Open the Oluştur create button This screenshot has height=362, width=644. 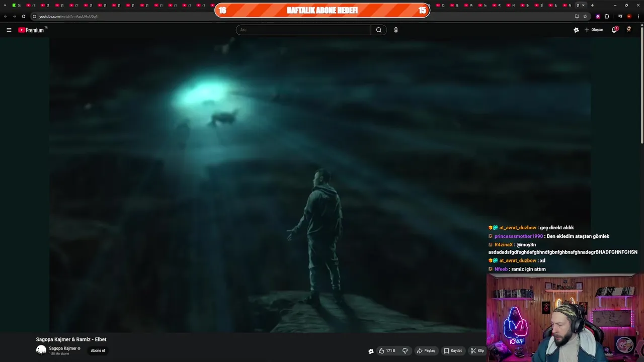point(594,30)
